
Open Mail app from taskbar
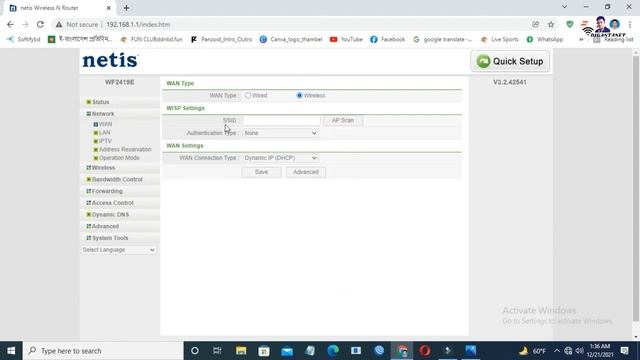click(x=287, y=351)
